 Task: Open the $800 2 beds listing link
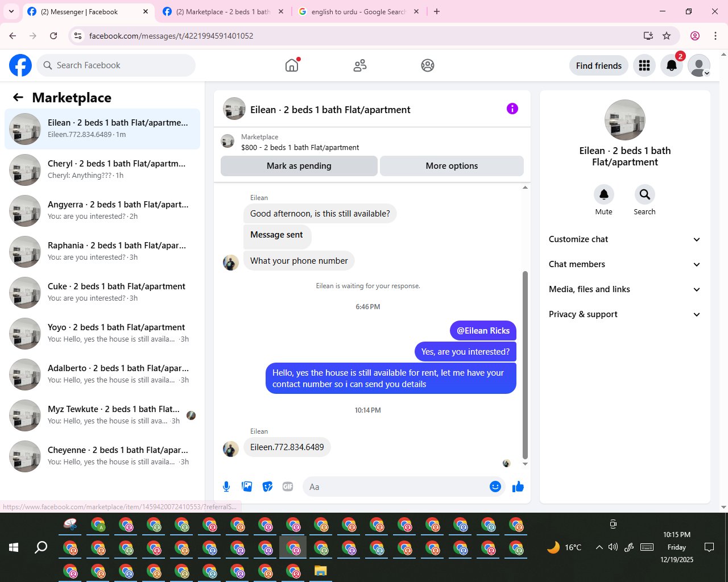pos(300,147)
